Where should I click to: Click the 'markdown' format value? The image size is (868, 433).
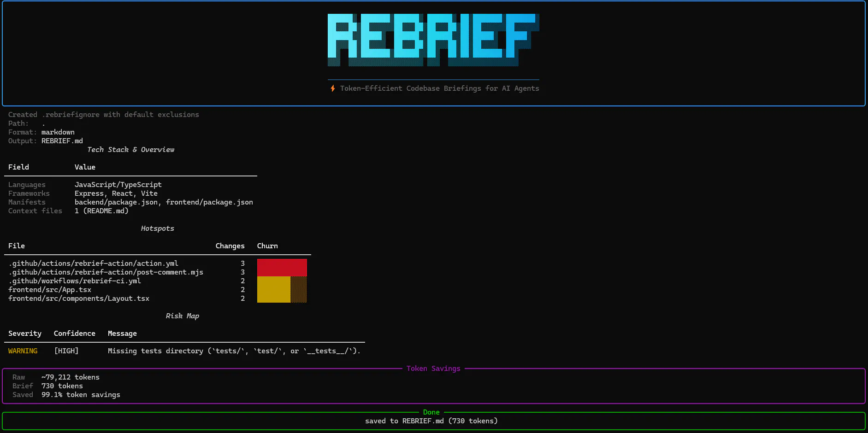coord(58,132)
